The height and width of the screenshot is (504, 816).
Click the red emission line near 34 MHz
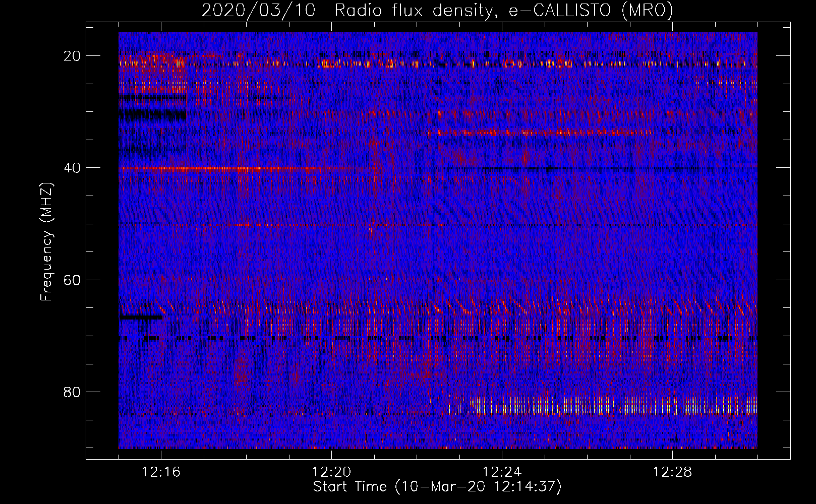pos(536,133)
